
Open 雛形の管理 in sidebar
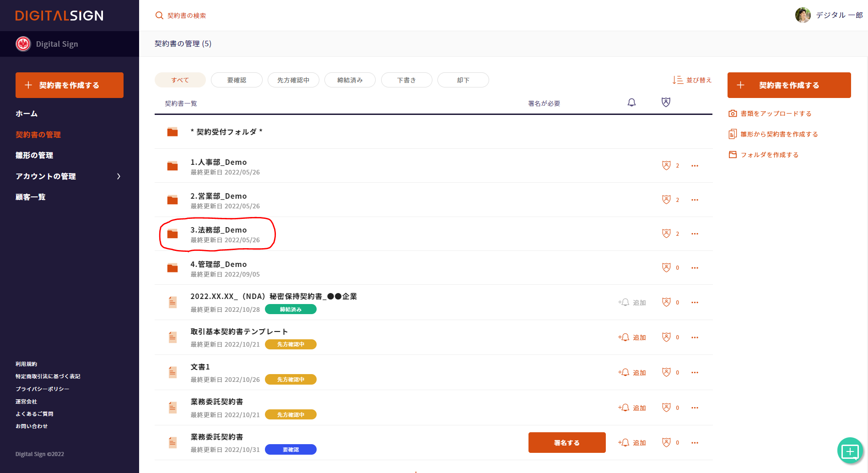(34, 155)
